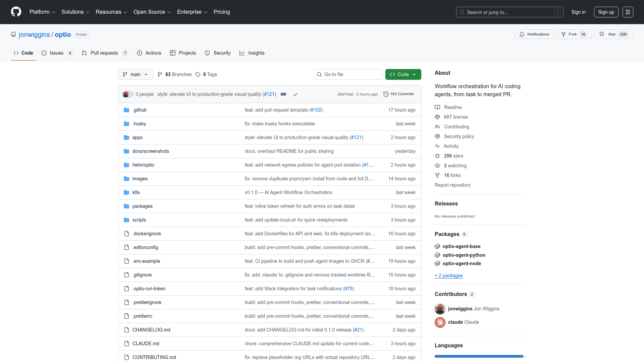Open the main branch dropdown
Screen dimensions: 644x362
click(135, 74)
